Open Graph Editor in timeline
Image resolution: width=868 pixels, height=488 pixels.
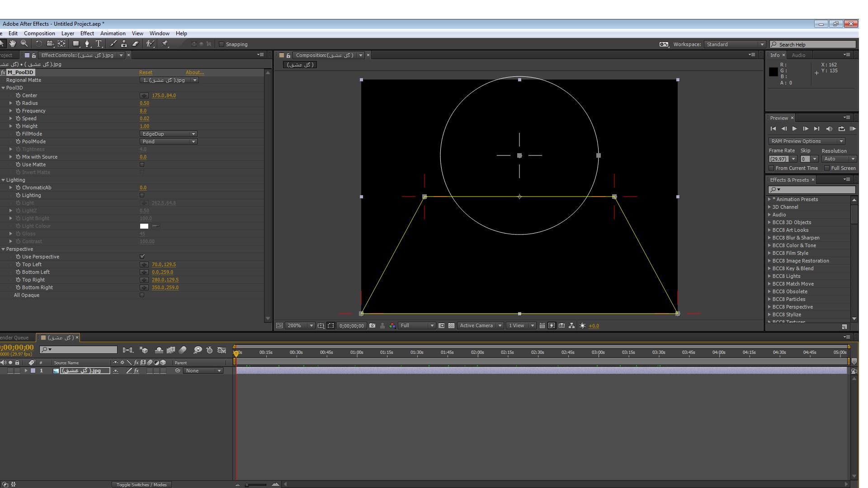[x=222, y=350]
